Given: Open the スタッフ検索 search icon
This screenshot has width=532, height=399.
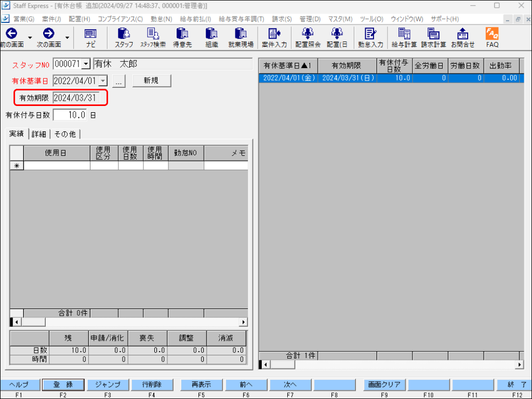Looking at the screenshot, I should 153,37.
